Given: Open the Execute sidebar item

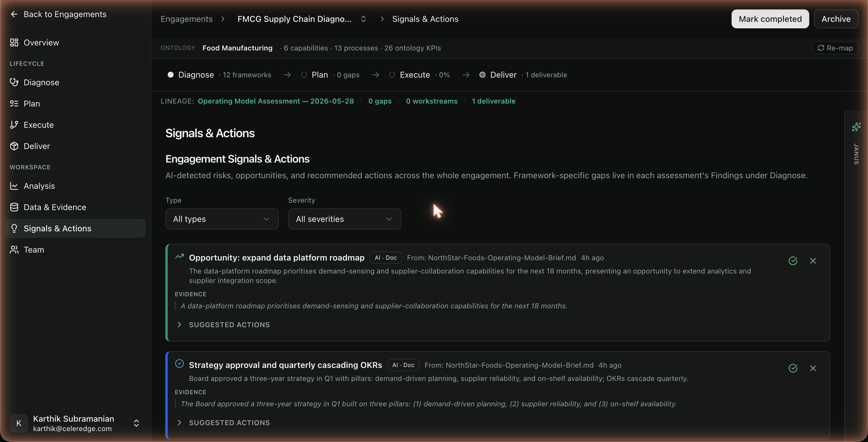Looking at the screenshot, I should pyautogui.click(x=75, y=125).
